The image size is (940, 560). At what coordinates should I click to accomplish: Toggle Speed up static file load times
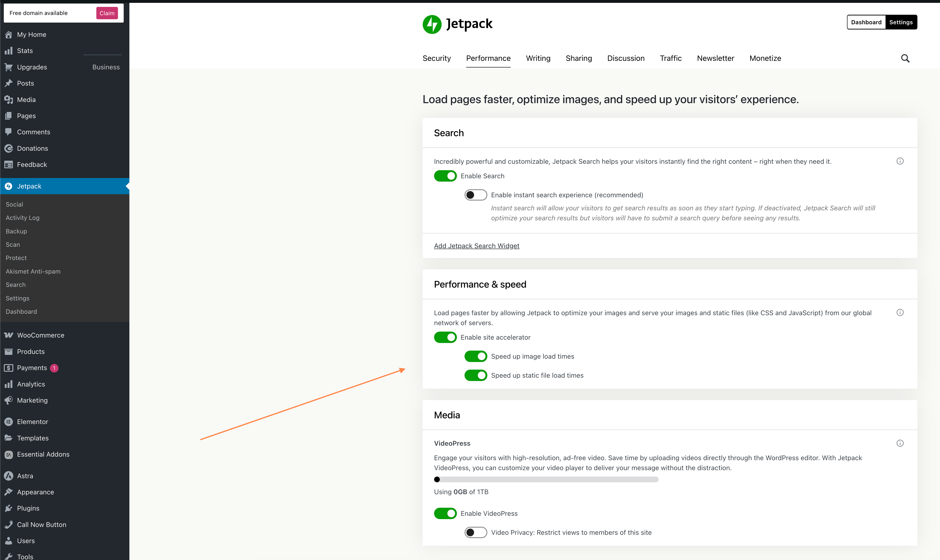coord(476,376)
